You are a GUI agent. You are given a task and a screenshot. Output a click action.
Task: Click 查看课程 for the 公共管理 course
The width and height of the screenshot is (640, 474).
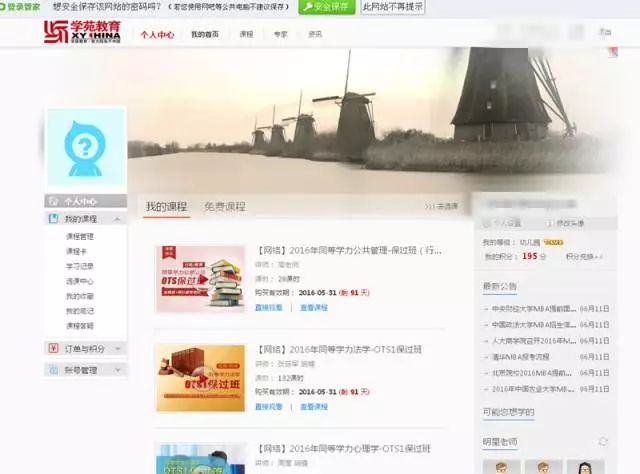click(314, 307)
